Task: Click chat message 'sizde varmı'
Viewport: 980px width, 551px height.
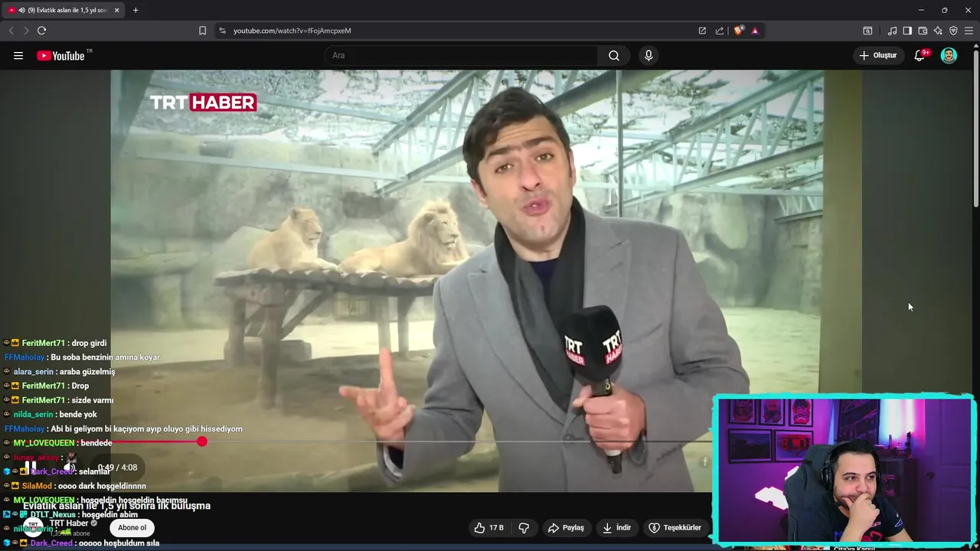Action: click(x=92, y=399)
